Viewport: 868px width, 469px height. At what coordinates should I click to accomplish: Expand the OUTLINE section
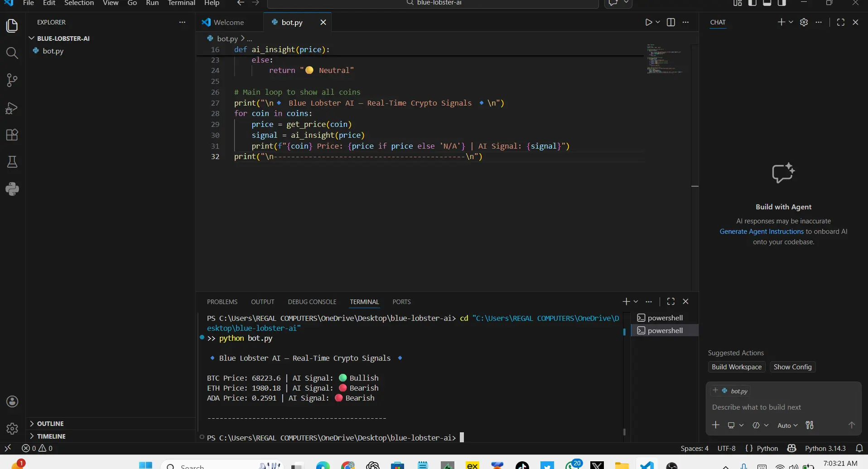(x=50, y=424)
